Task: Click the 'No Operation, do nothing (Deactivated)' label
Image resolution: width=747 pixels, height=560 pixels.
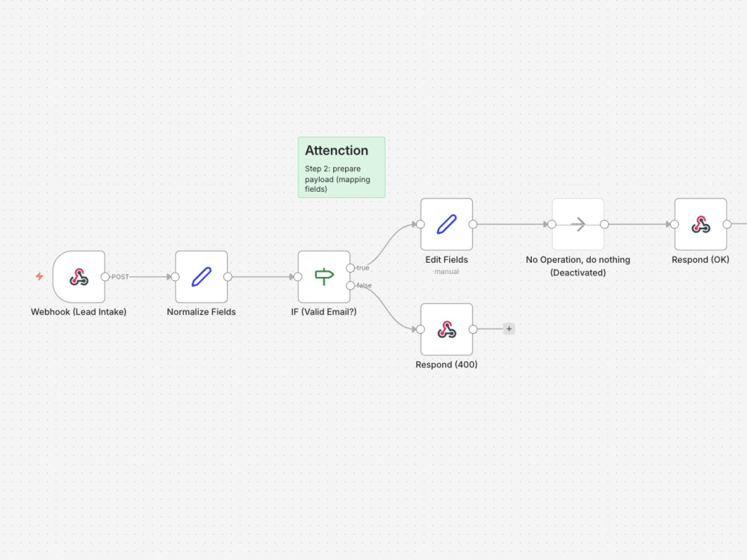Action: point(578,267)
